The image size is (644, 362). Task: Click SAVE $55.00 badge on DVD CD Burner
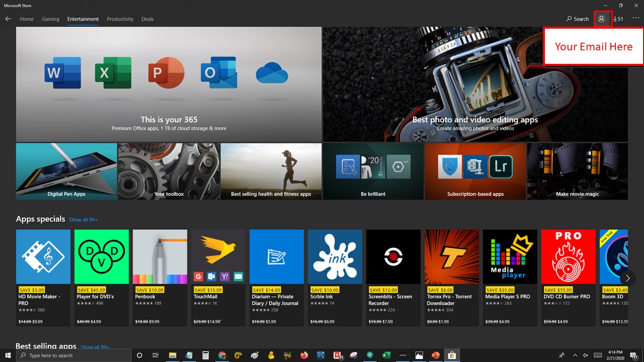point(558,290)
